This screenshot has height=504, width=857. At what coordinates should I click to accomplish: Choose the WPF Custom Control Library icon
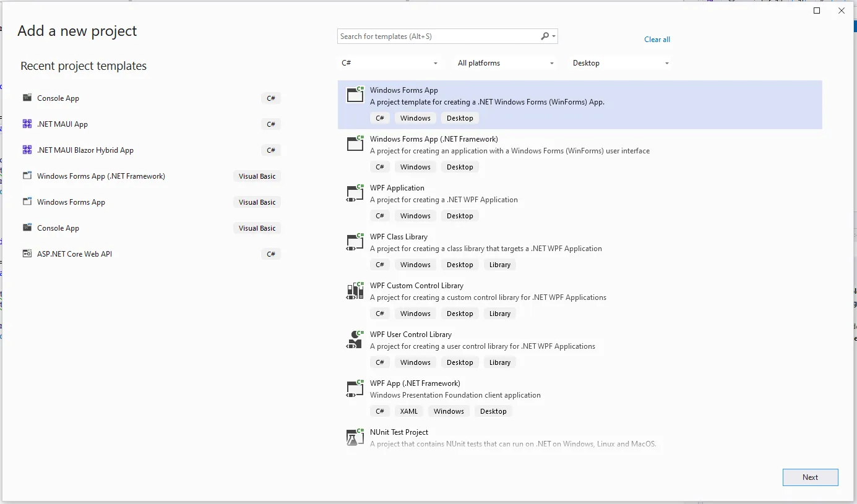click(355, 291)
